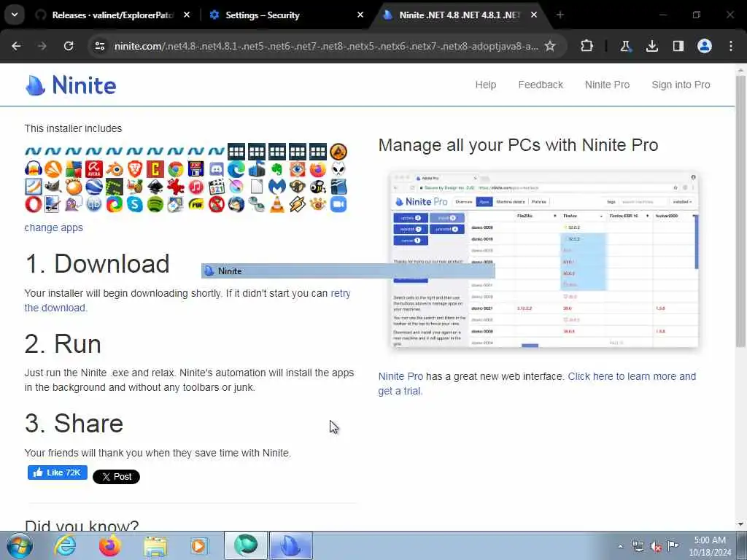The height and width of the screenshot is (560, 747).
Task: Click the Google Earth icon
Action: [x=94, y=187]
